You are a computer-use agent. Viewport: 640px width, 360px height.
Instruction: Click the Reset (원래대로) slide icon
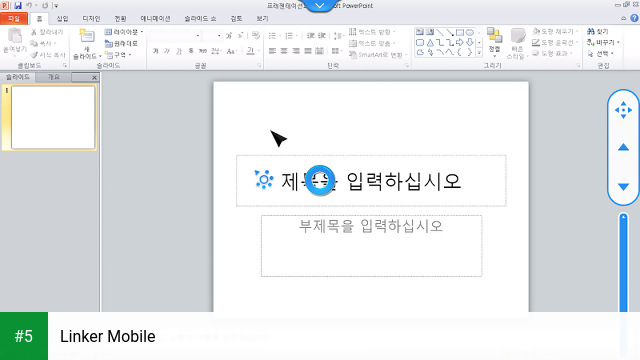coord(109,43)
